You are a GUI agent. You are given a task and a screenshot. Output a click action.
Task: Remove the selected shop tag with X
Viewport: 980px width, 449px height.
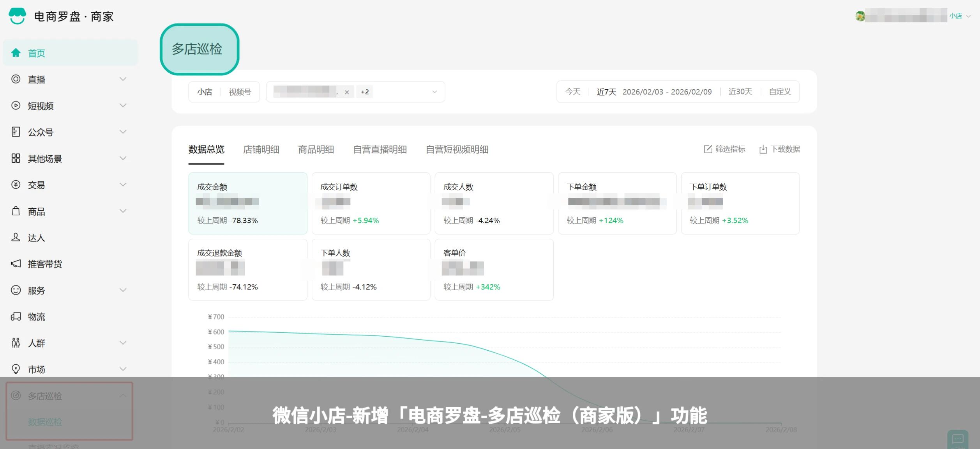[347, 92]
